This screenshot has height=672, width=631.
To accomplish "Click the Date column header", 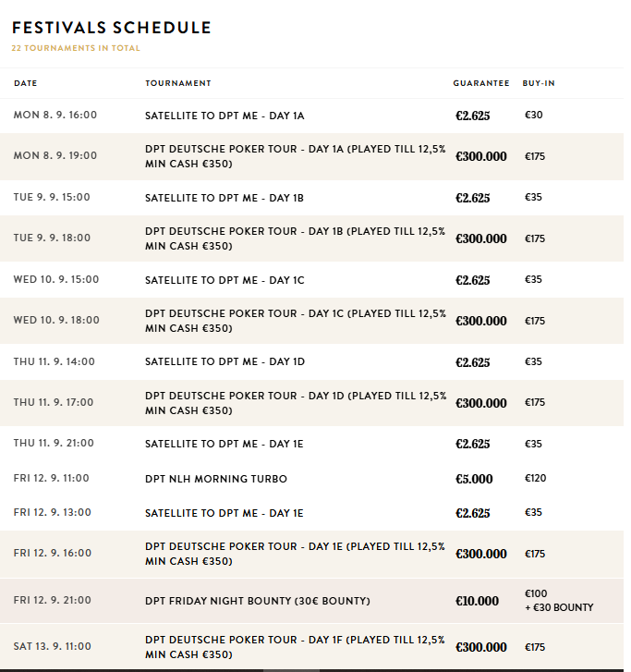I will (26, 83).
